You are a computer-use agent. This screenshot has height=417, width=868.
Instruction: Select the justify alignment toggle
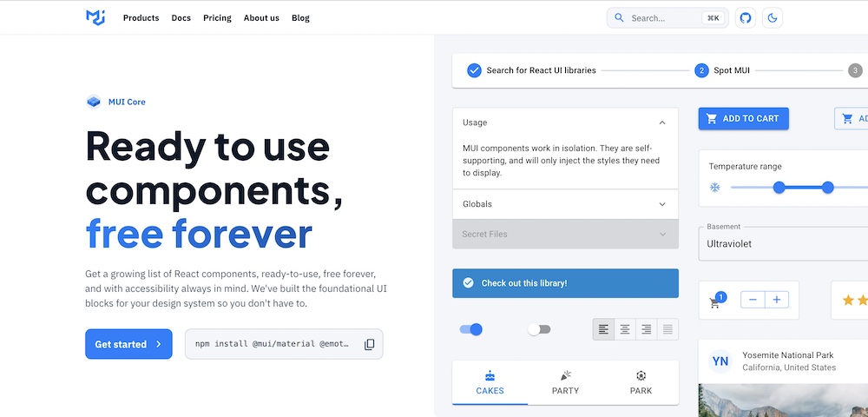tap(667, 329)
